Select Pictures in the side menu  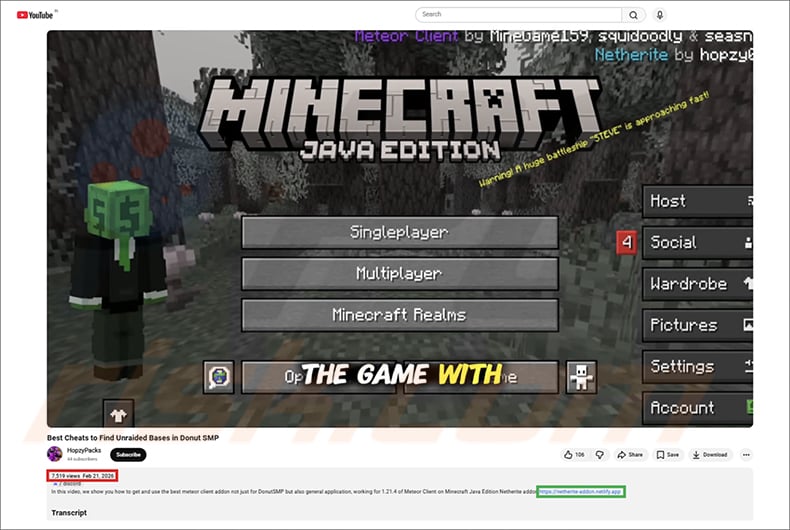click(698, 325)
